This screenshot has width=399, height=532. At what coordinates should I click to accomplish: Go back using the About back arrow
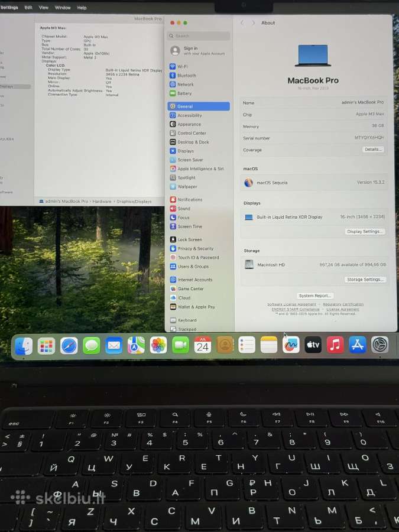(242, 22)
